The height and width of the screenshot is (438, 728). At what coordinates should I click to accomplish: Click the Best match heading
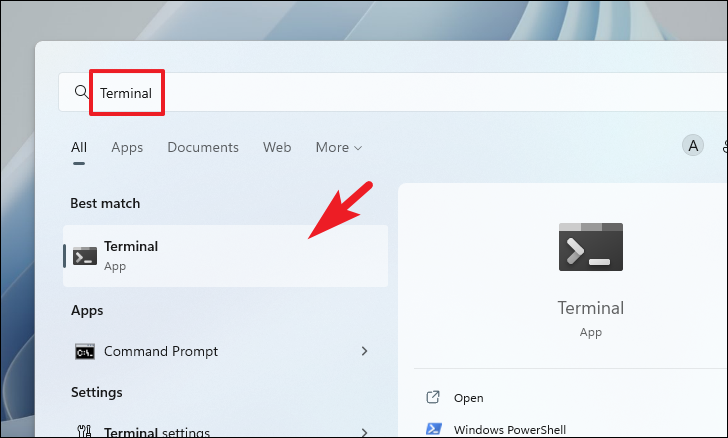coord(105,203)
